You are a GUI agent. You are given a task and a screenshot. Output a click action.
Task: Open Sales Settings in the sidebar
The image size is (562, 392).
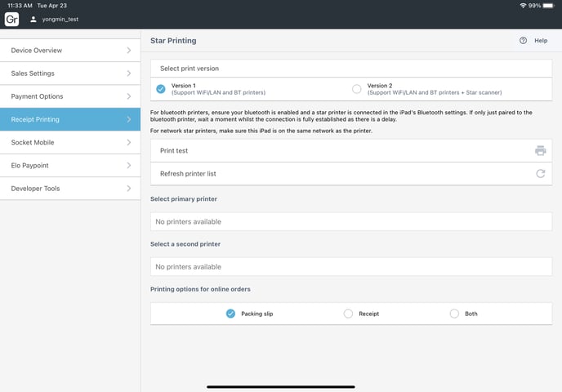pos(69,73)
